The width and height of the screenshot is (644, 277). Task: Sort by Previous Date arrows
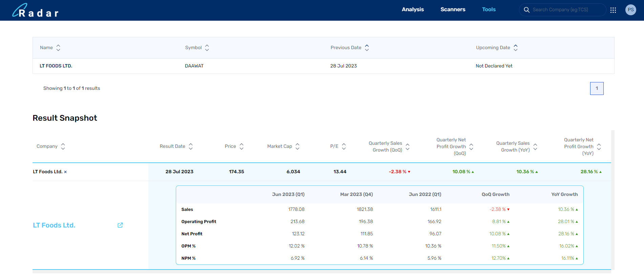click(x=367, y=48)
